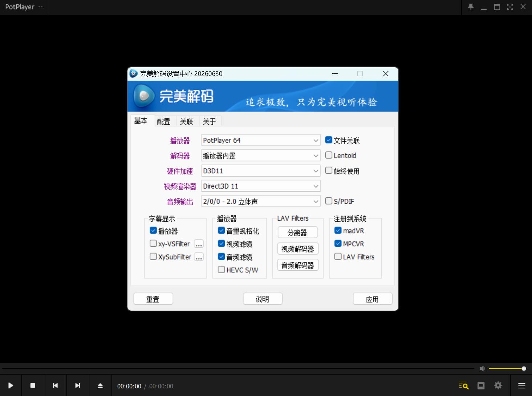Screen dimensions: 532x396
Task: Pin PotPlayer window on top
Action: (x=471, y=7)
